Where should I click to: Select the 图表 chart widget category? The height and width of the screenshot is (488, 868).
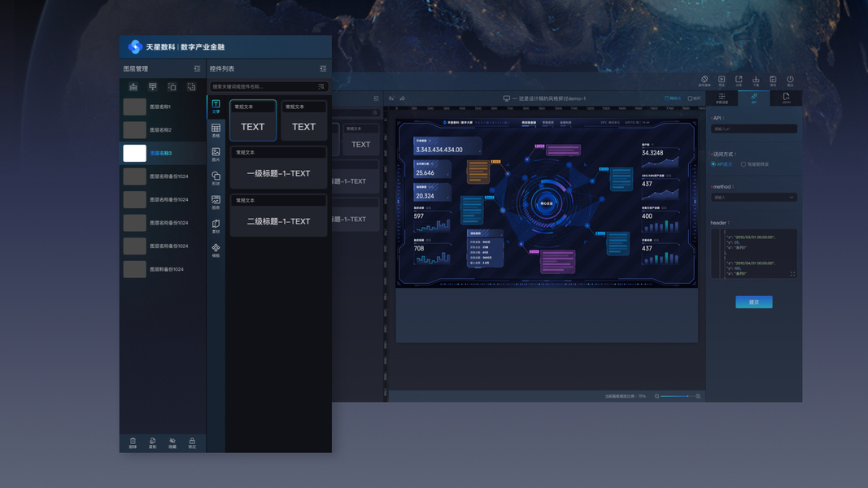click(x=216, y=202)
